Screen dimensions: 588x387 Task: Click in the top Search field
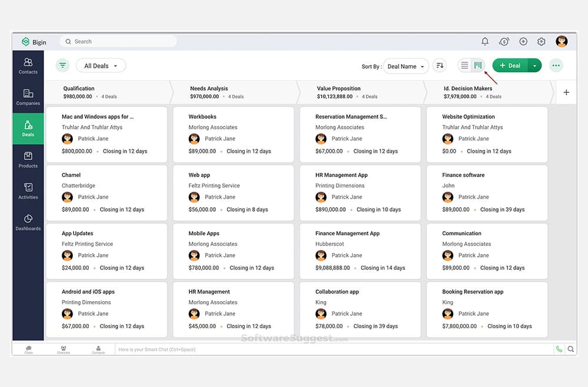point(118,42)
